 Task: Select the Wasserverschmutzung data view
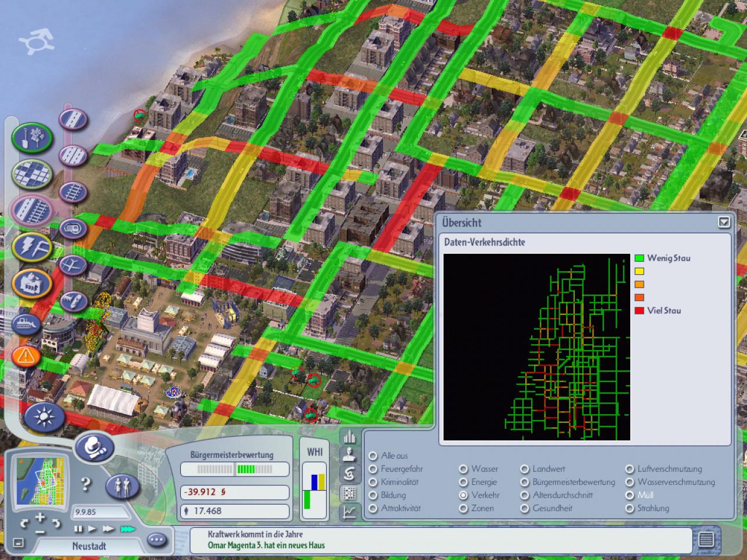point(630,482)
